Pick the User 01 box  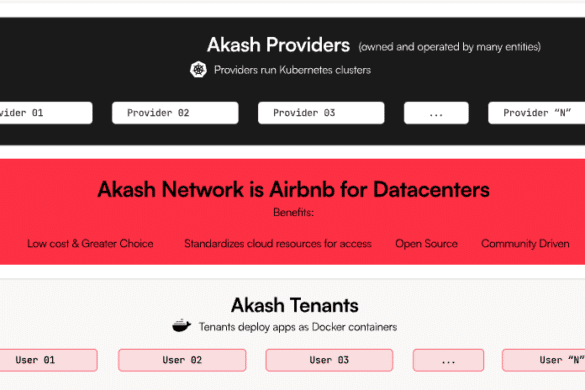[x=49, y=360]
